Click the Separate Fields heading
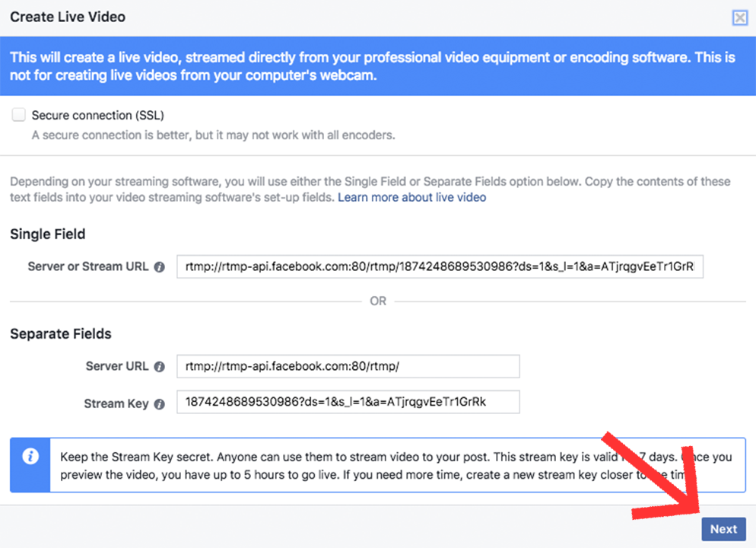The height and width of the screenshot is (548, 756). point(61,334)
